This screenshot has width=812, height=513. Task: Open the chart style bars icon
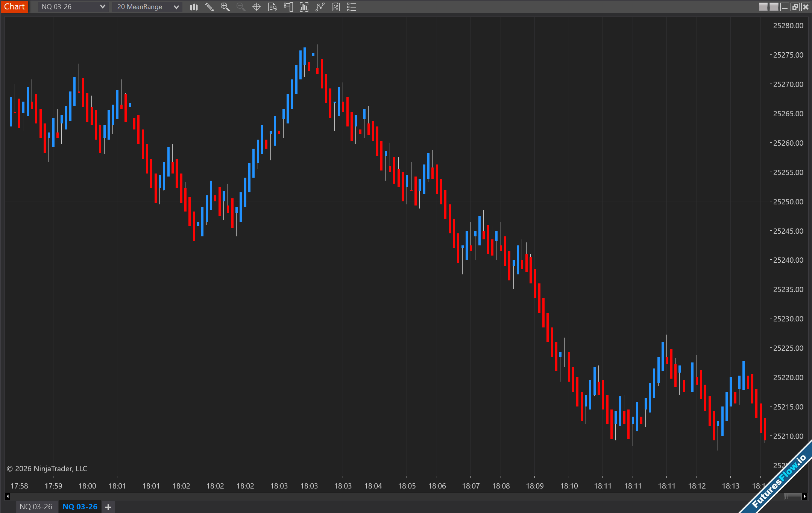coord(194,7)
